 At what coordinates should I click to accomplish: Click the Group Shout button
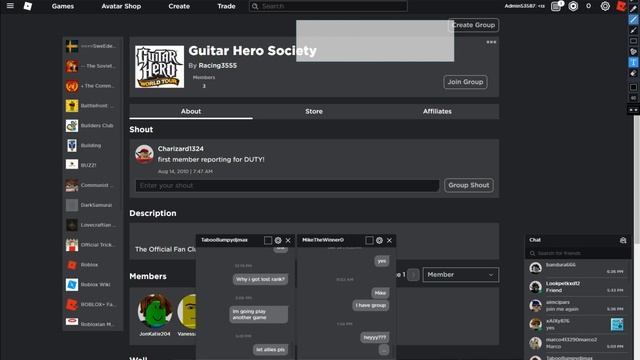click(469, 185)
